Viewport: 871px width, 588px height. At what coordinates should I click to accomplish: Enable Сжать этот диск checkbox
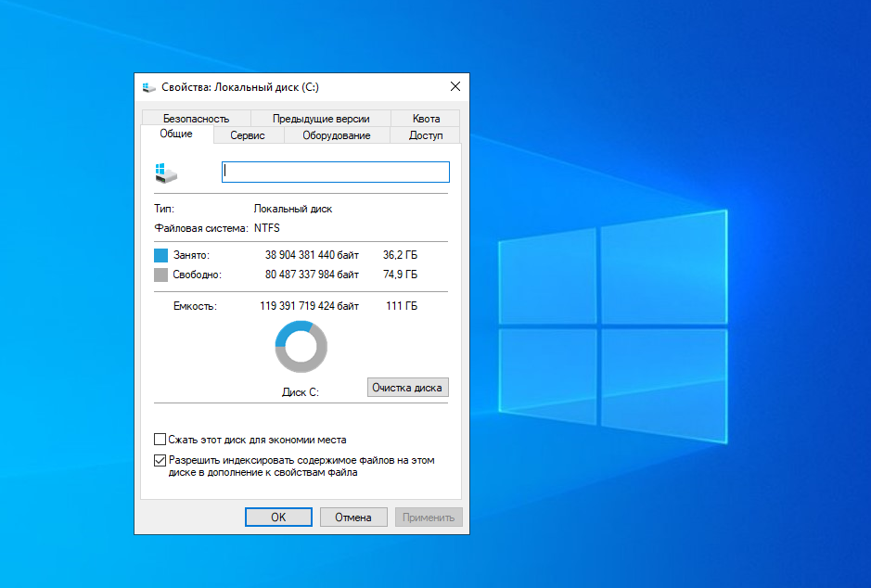point(160,440)
